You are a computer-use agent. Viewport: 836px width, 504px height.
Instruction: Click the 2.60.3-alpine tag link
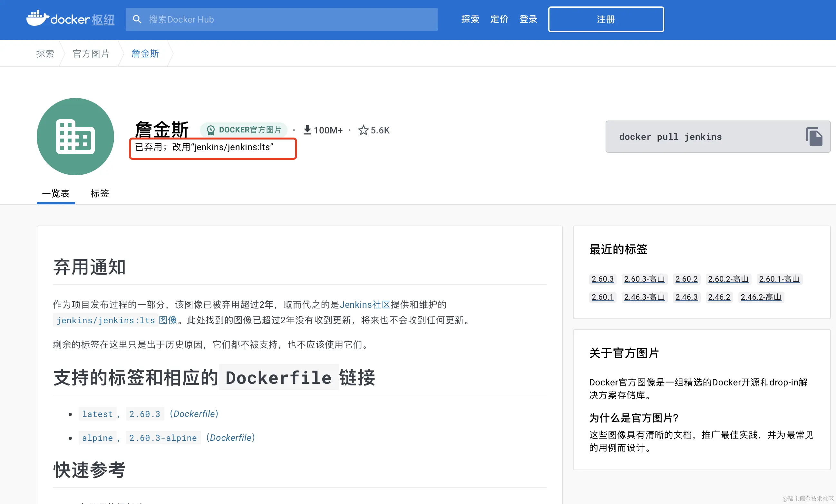coord(163,438)
